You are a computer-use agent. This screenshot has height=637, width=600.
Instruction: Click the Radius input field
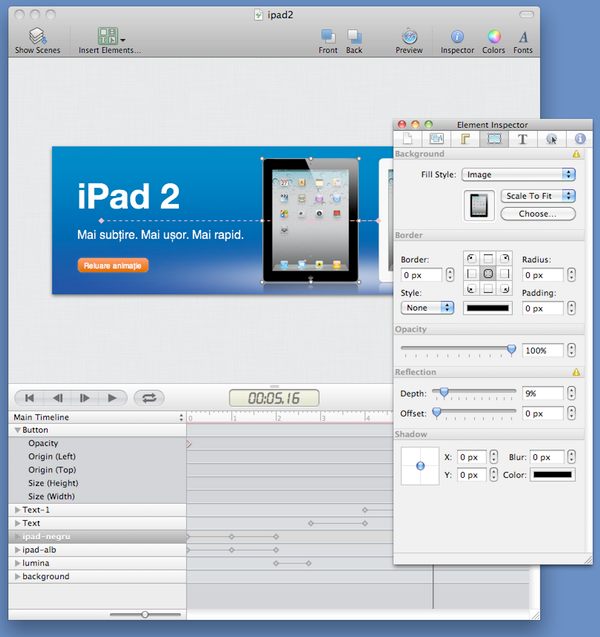[x=542, y=275]
